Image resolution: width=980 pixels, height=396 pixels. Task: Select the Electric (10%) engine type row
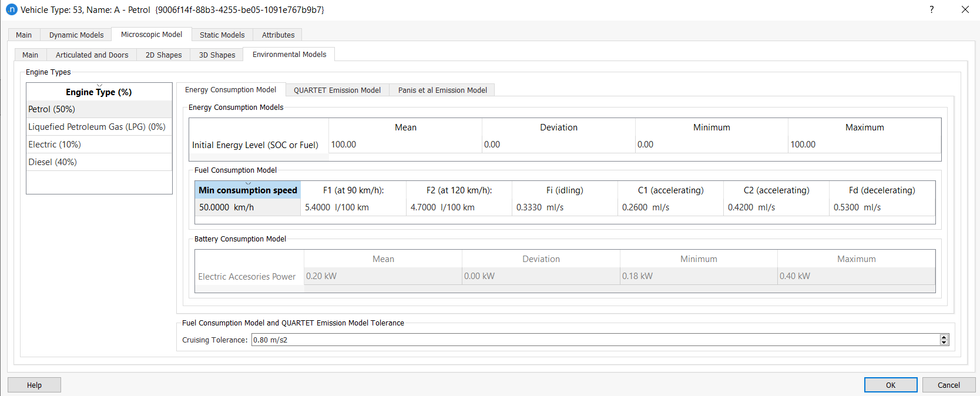click(99, 145)
